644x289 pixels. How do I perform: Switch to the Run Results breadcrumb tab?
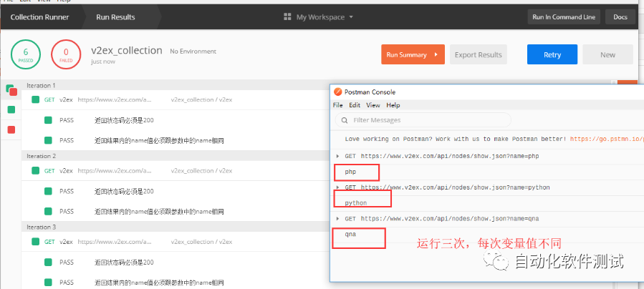[115, 16]
